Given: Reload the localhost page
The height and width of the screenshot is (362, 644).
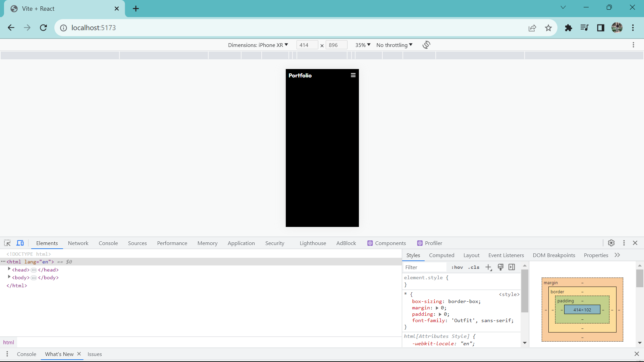Looking at the screenshot, I should click(x=43, y=28).
